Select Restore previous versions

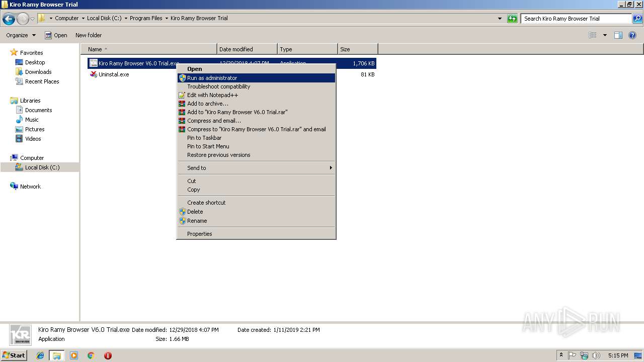point(256,155)
